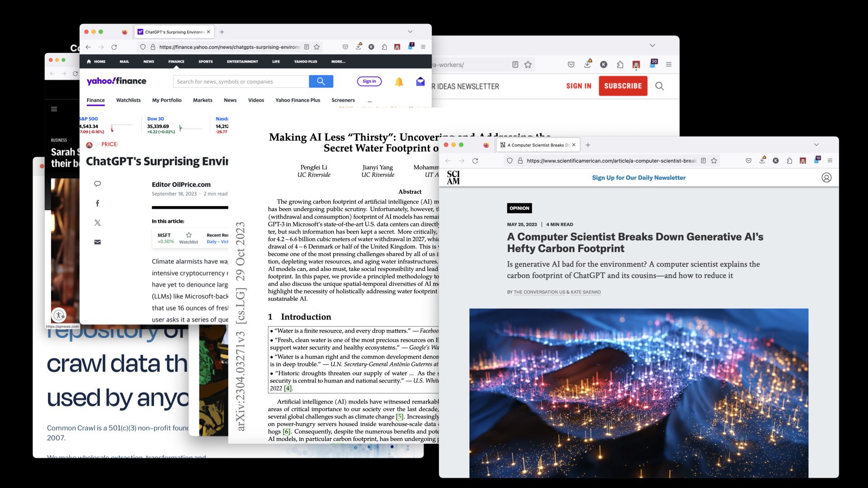Expand the More menu in Yahoo top bar

pos(338,61)
